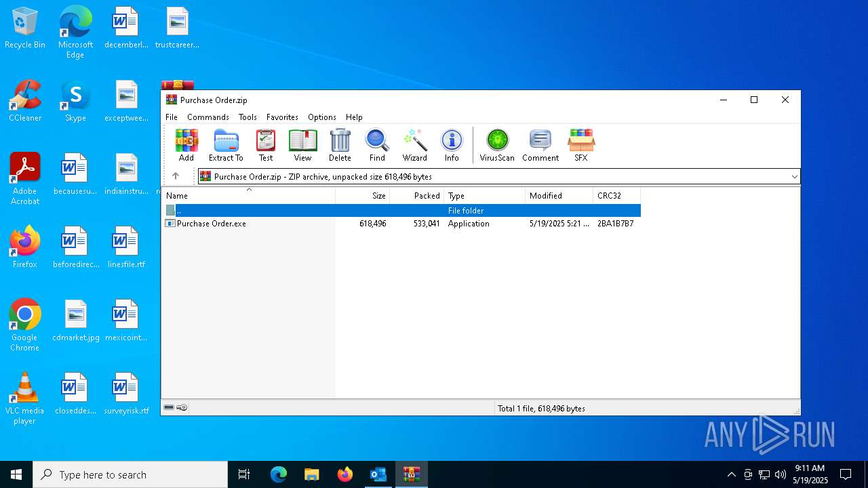The width and height of the screenshot is (868, 488).
Task: Sort by the CRC32 column header
Action: tap(617, 196)
